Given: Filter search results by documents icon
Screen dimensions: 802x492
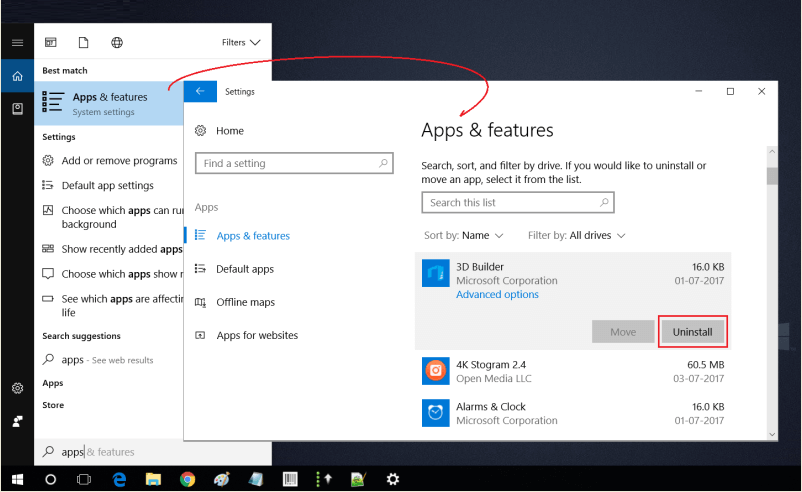Looking at the screenshot, I should 83,42.
